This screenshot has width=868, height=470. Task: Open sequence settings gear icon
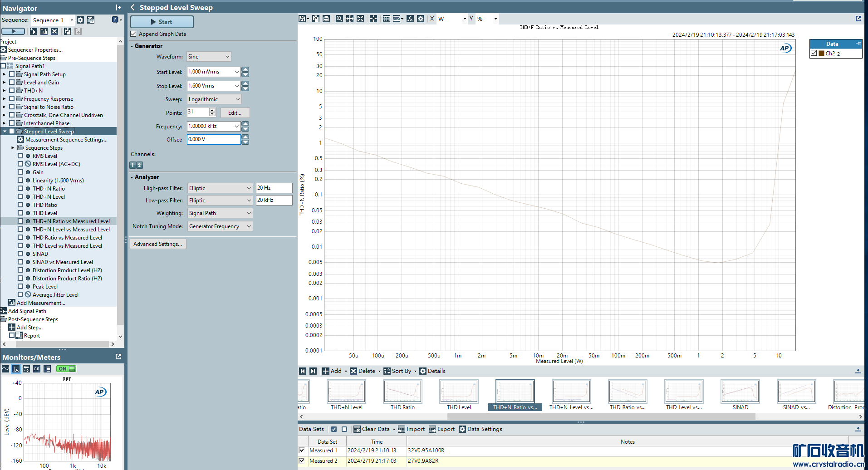tap(80, 20)
